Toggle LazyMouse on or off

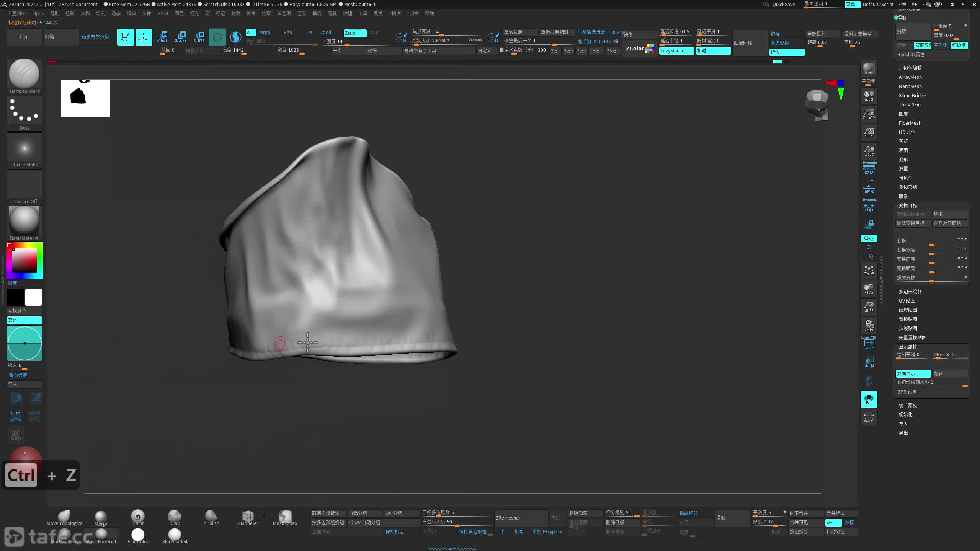pyautogui.click(x=676, y=51)
